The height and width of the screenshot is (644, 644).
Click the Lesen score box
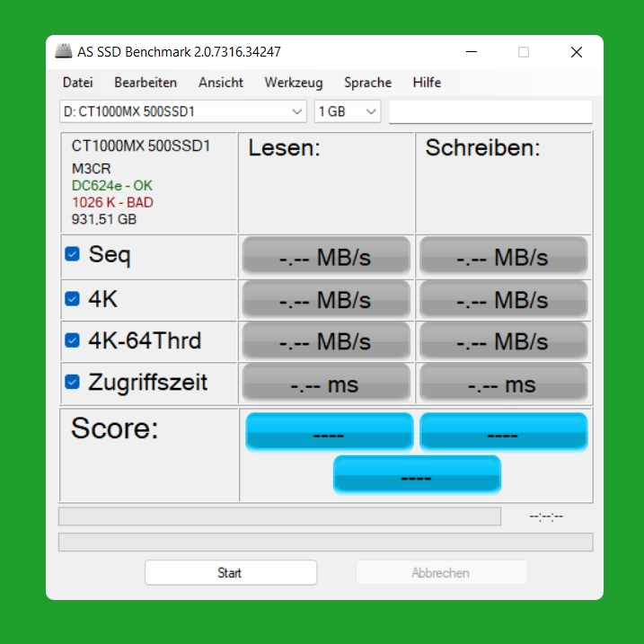click(x=330, y=432)
